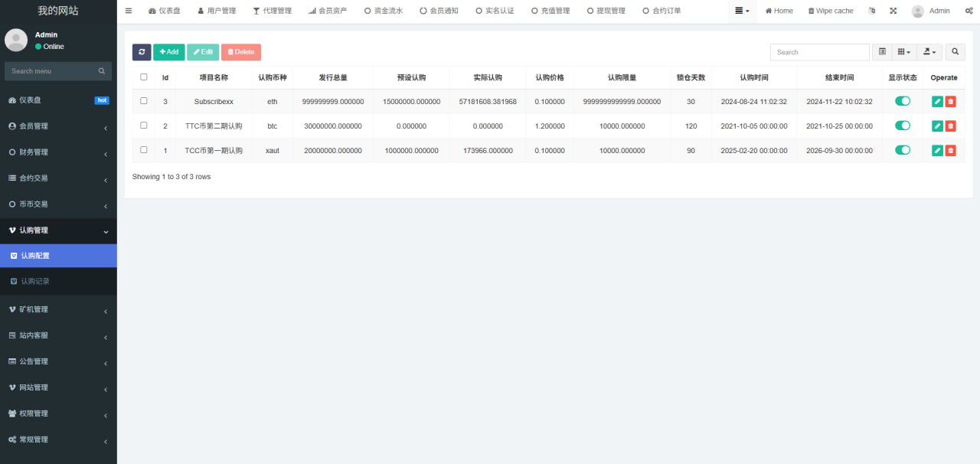Click the Wipe cache link
Viewport: 980px width, 464px height.
[831, 11]
